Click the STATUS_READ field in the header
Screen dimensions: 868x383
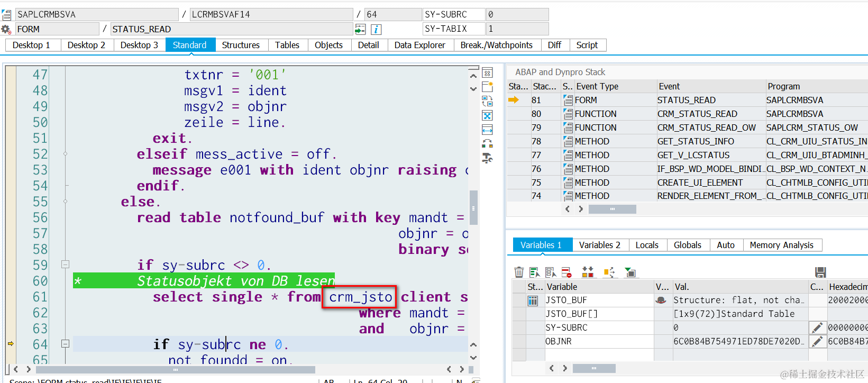click(x=231, y=29)
